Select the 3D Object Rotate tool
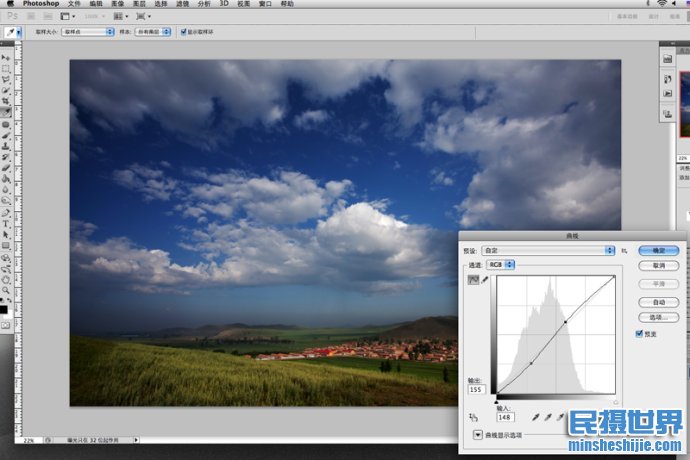The image size is (690, 460). point(6,258)
